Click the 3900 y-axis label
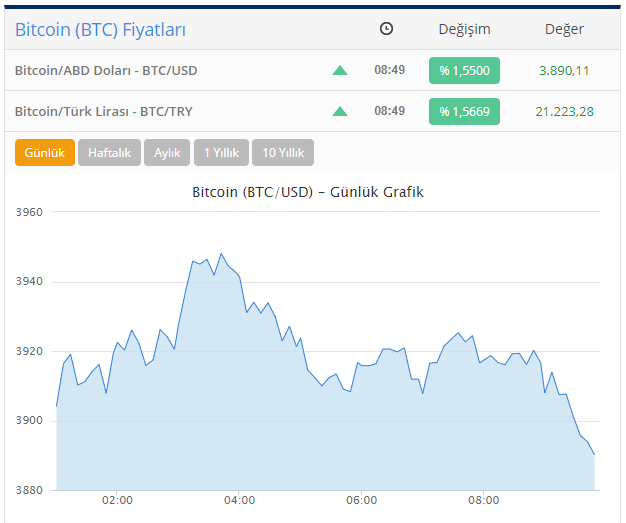The height and width of the screenshot is (523, 626). [x=29, y=420]
